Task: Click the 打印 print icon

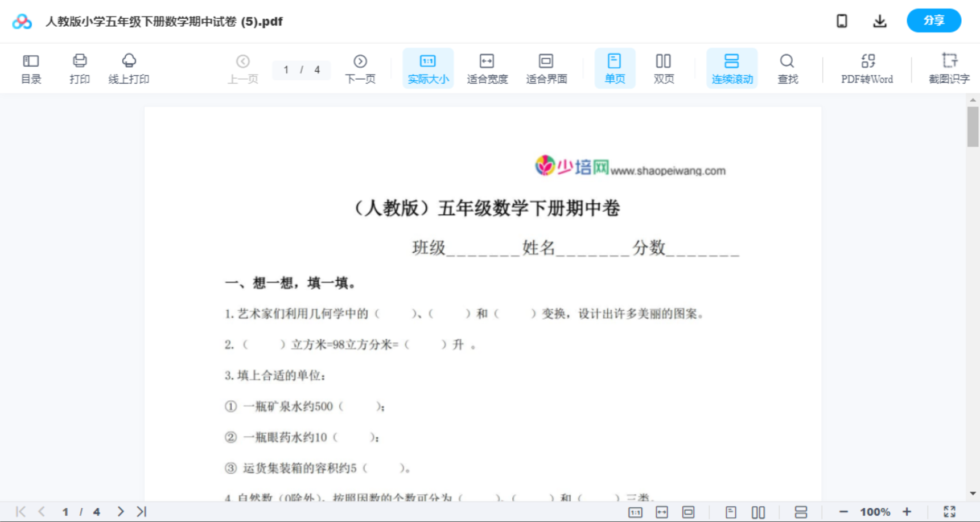Action: tap(79, 68)
